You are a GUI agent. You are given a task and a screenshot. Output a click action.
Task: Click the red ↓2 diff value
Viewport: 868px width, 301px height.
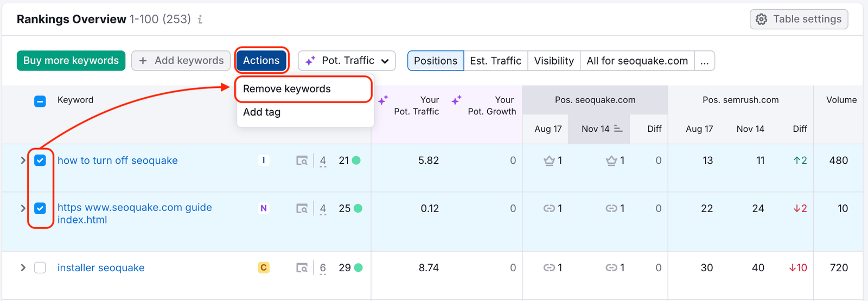[800, 208]
